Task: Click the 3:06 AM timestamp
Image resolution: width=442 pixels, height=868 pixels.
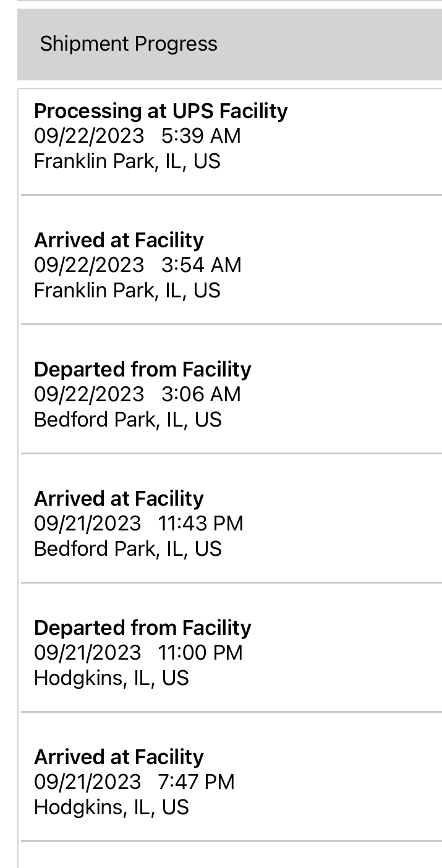Action: pyautogui.click(x=201, y=394)
